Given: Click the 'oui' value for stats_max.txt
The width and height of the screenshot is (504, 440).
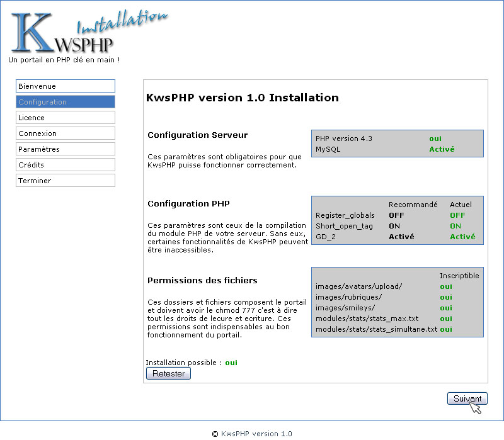Looking at the screenshot, I should pyautogui.click(x=446, y=319).
